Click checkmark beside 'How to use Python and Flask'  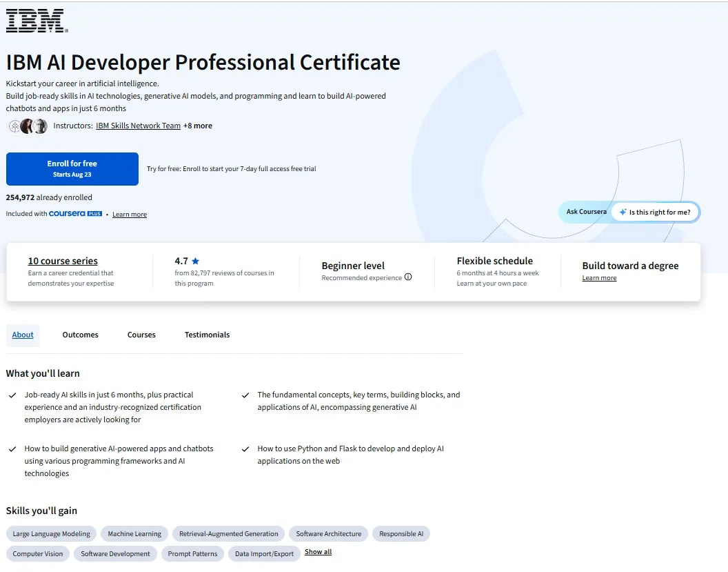(245, 449)
